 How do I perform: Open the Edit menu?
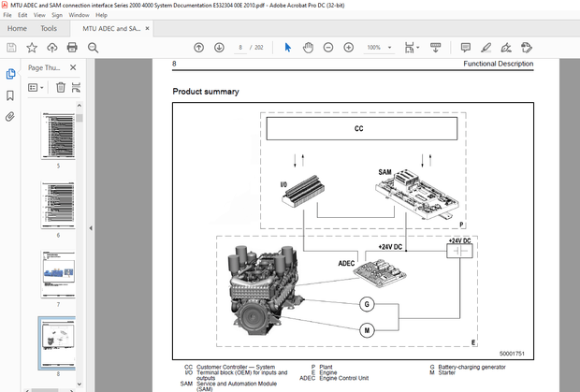tap(22, 15)
